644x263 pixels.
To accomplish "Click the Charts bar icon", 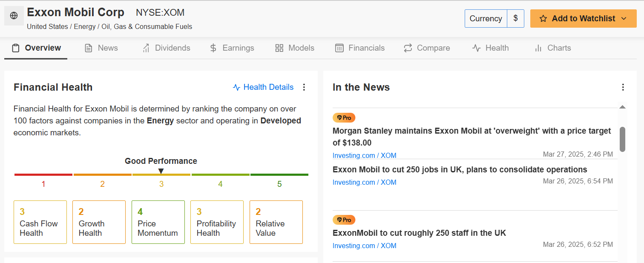I will click(x=538, y=48).
